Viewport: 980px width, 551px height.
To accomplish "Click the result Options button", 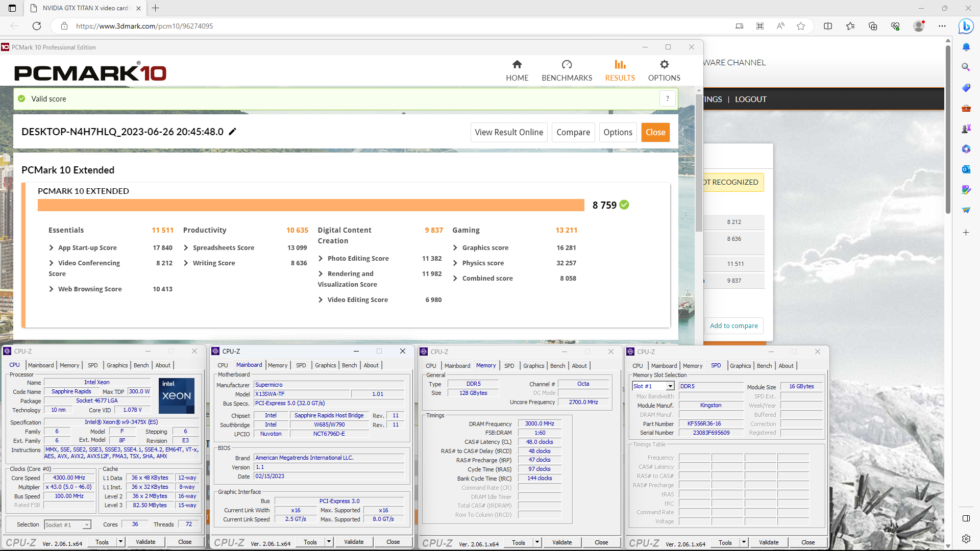I will pos(618,132).
